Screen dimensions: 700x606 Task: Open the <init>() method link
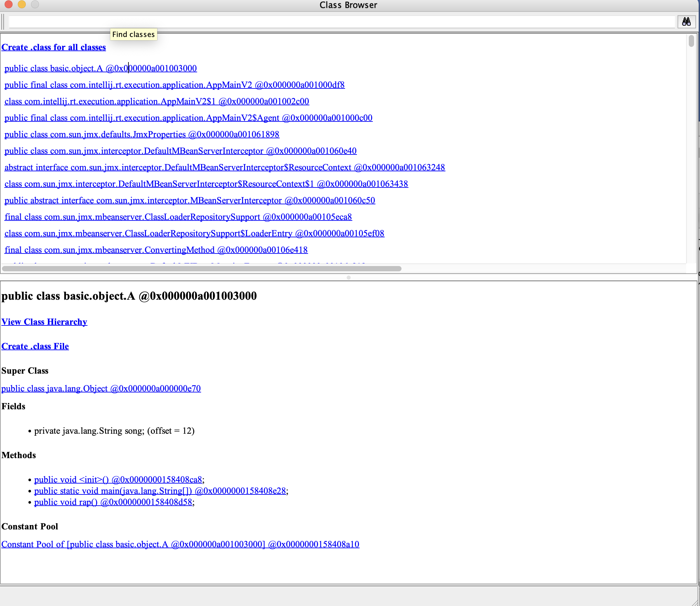[118, 480]
